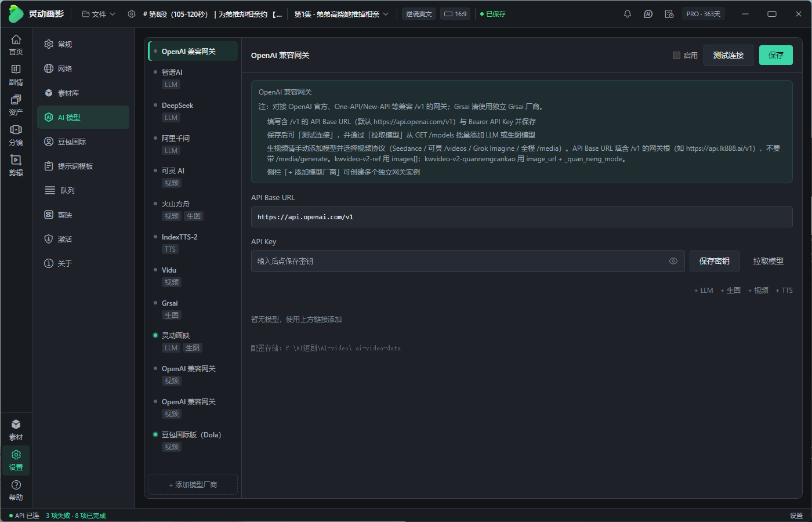Viewport: 812px width, 522px height.
Task: Select the AI 模型 settings page
Action: pos(83,117)
